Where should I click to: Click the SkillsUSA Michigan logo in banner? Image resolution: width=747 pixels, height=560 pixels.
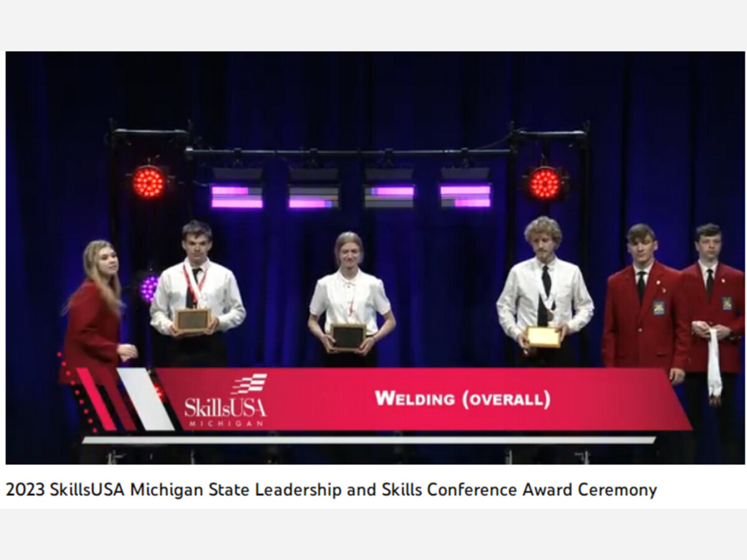coord(225,401)
